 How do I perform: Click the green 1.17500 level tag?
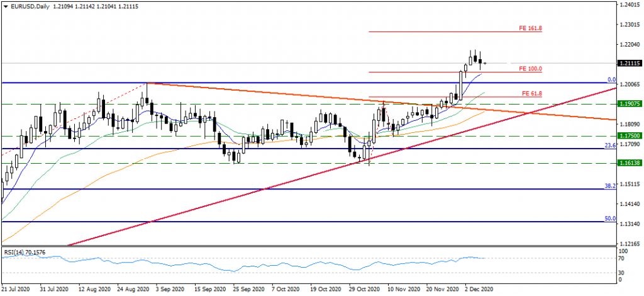coord(629,135)
